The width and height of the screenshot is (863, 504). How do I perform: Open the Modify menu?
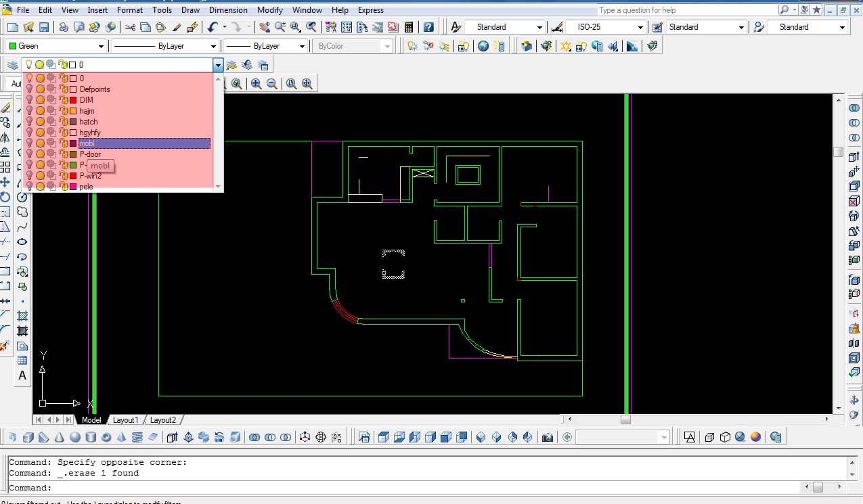pos(269,10)
